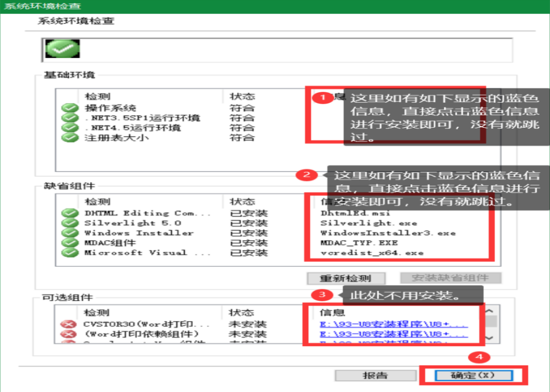Click the red X icon beside (Word打印依赖组件)
Viewport: 550px width, 392px height.
pos(69,335)
